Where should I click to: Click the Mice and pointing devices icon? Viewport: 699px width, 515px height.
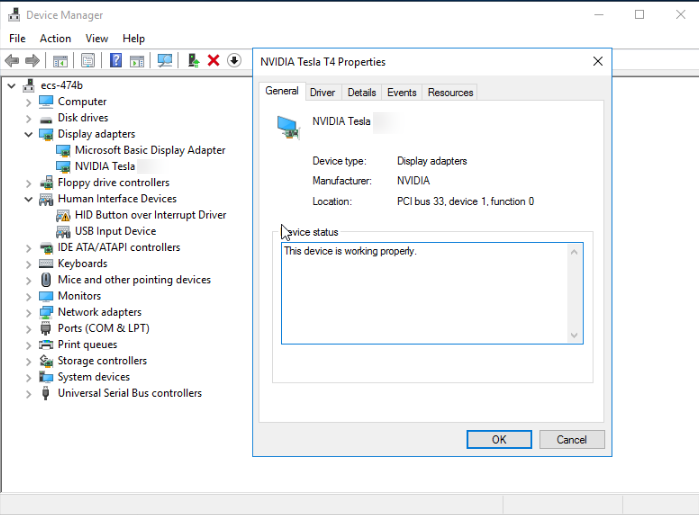click(x=46, y=280)
